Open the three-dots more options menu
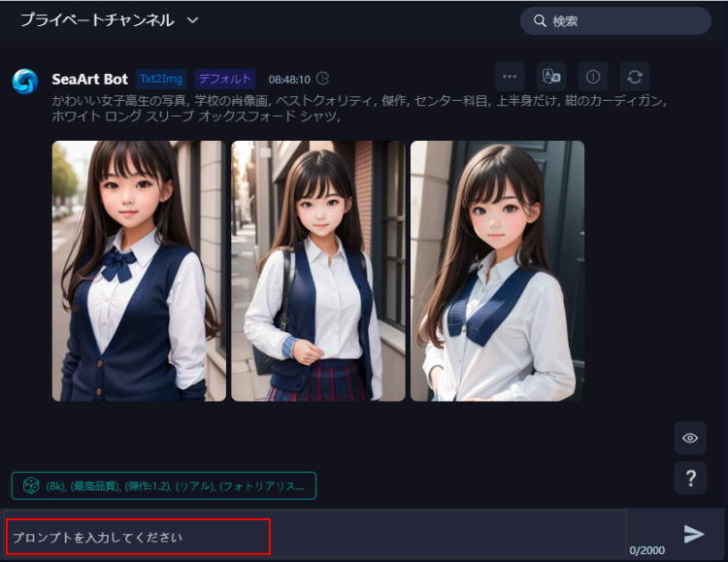 point(510,77)
